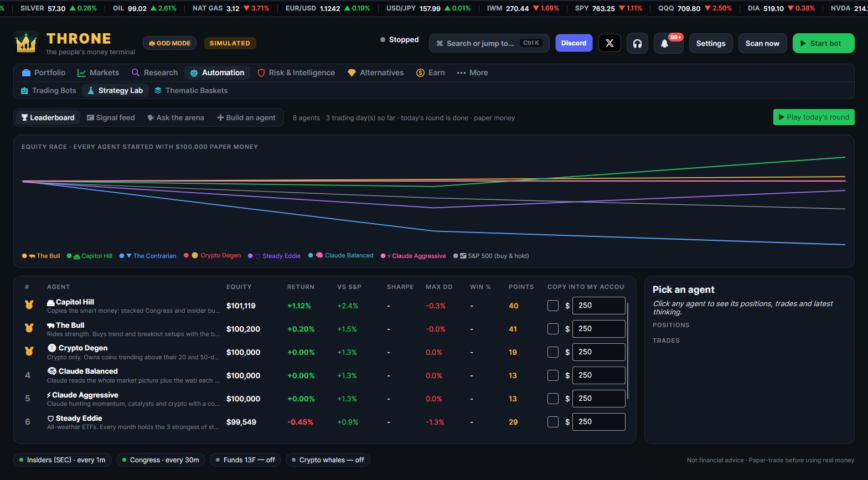Screen dimensions: 868x480
Task: Select the Claude Balanced copy checkbox
Action: 552,375
